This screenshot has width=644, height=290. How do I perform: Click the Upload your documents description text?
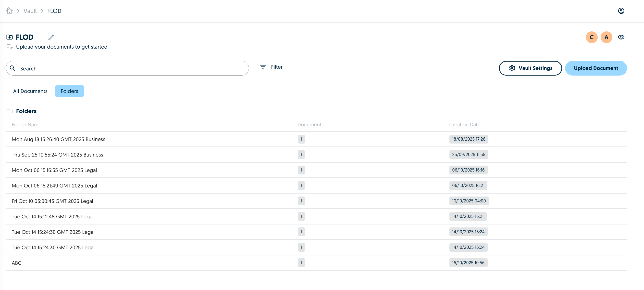coord(62,47)
